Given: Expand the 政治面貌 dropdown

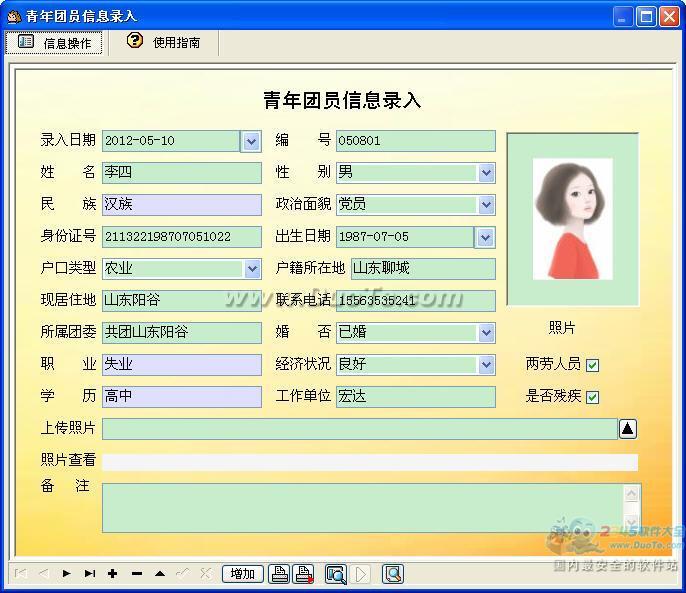Looking at the screenshot, I should [486, 205].
